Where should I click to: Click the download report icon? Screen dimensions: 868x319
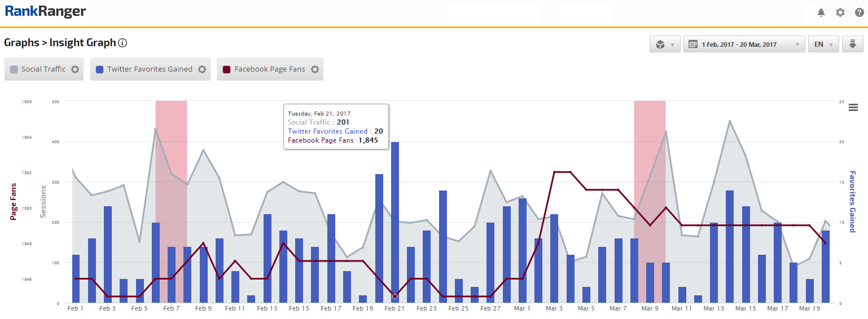852,44
